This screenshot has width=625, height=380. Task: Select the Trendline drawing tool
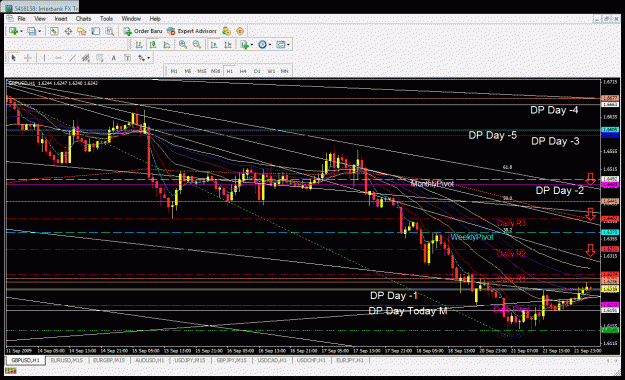[72, 58]
